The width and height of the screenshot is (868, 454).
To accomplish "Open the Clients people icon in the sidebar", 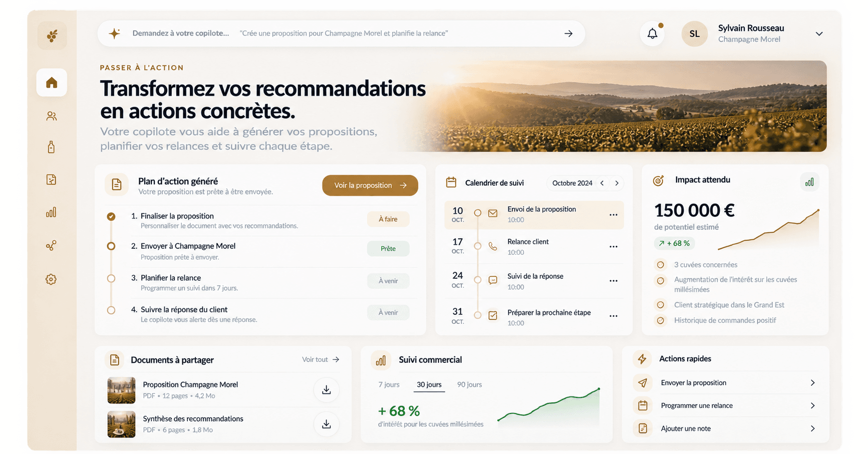I will pyautogui.click(x=52, y=116).
